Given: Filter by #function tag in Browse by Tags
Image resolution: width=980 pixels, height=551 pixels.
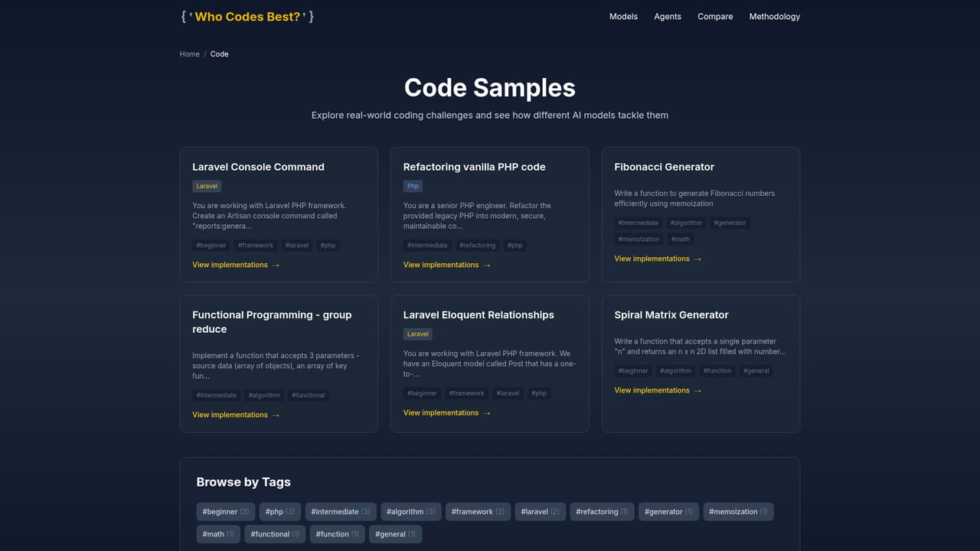Looking at the screenshot, I should point(338,534).
